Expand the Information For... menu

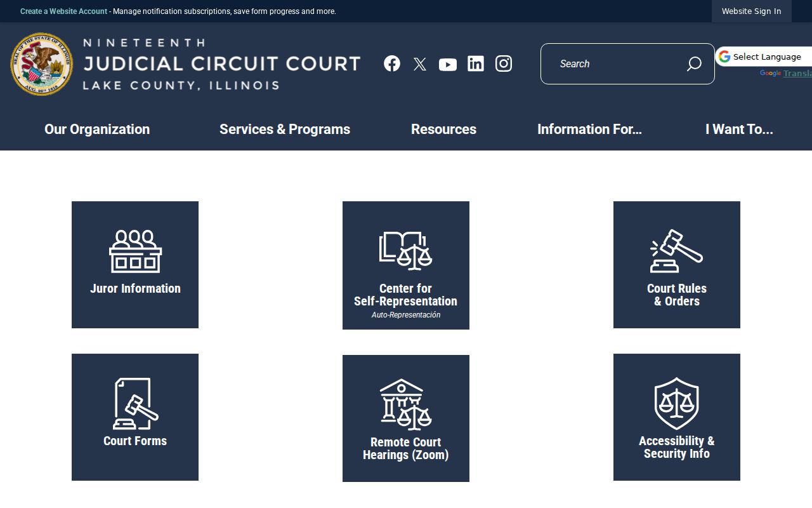pyautogui.click(x=589, y=129)
